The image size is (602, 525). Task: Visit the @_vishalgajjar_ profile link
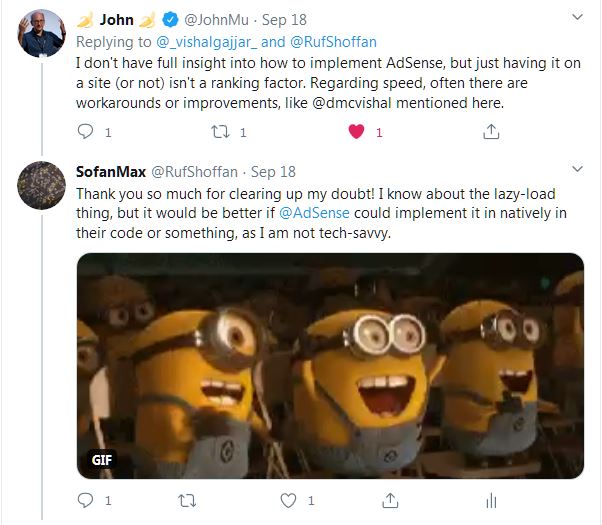coord(207,42)
